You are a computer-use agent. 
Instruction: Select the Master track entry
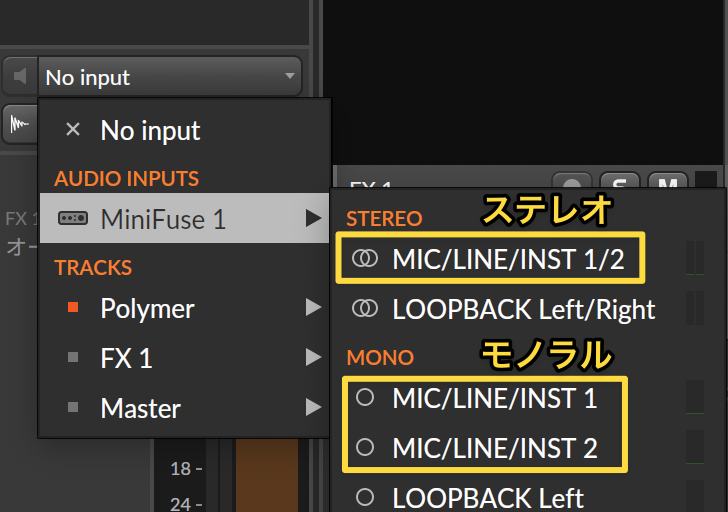point(185,408)
